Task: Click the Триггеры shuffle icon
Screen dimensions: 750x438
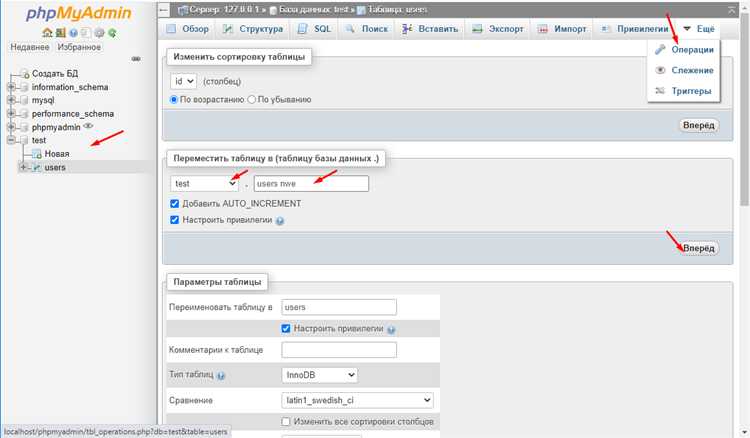Action: (x=660, y=91)
